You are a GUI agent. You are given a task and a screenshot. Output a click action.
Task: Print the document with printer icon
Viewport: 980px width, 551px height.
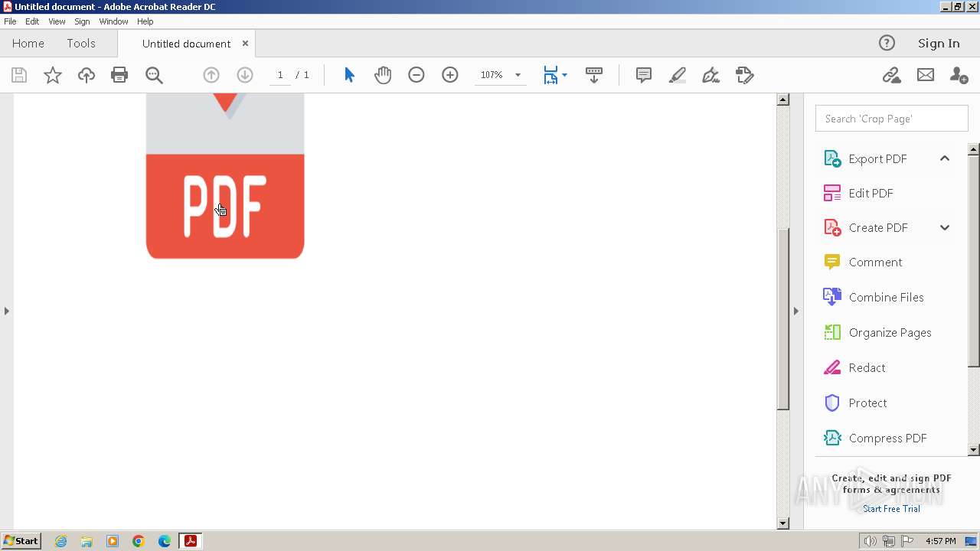[x=119, y=75]
